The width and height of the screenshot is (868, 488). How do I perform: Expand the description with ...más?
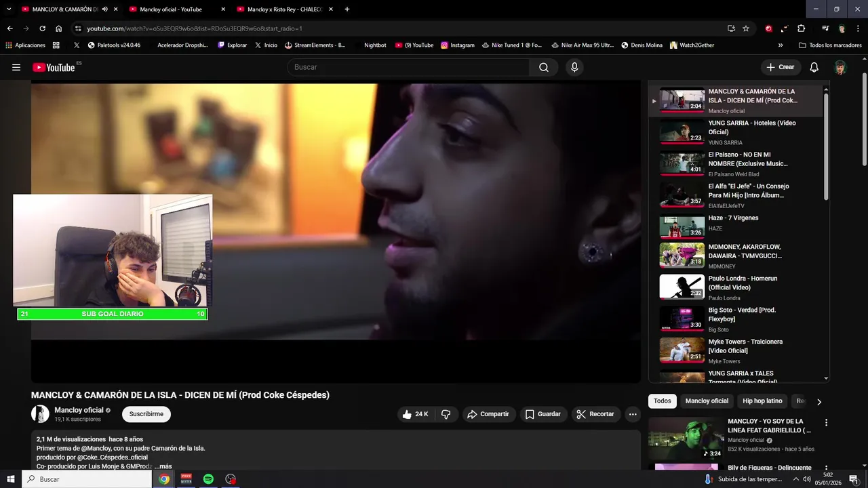[x=163, y=466]
